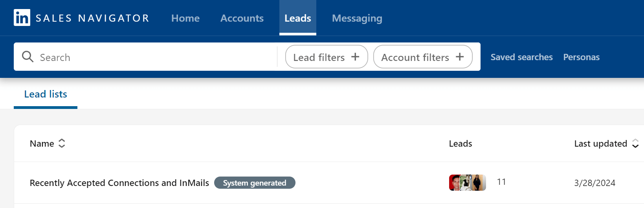Screen dimensions: 644x208
Task: Click the 3/28/2024 date cell
Action: [594, 183]
